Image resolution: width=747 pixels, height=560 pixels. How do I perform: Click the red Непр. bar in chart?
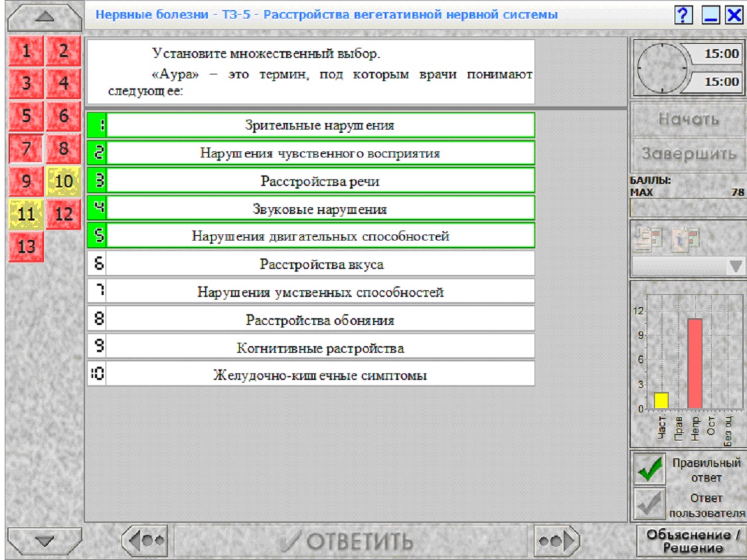pyautogui.click(x=695, y=363)
